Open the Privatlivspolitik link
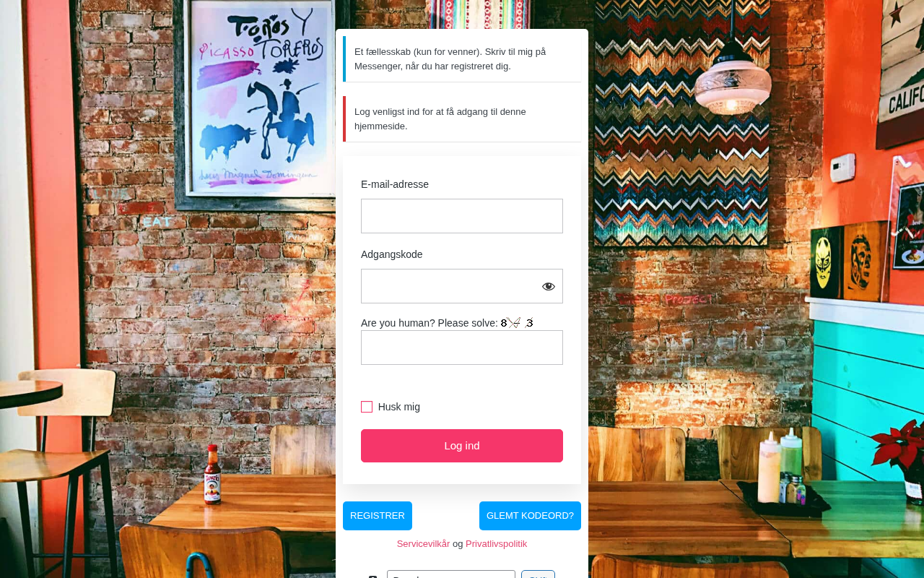The height and width of the screenshot is (578, 924). 496,544
